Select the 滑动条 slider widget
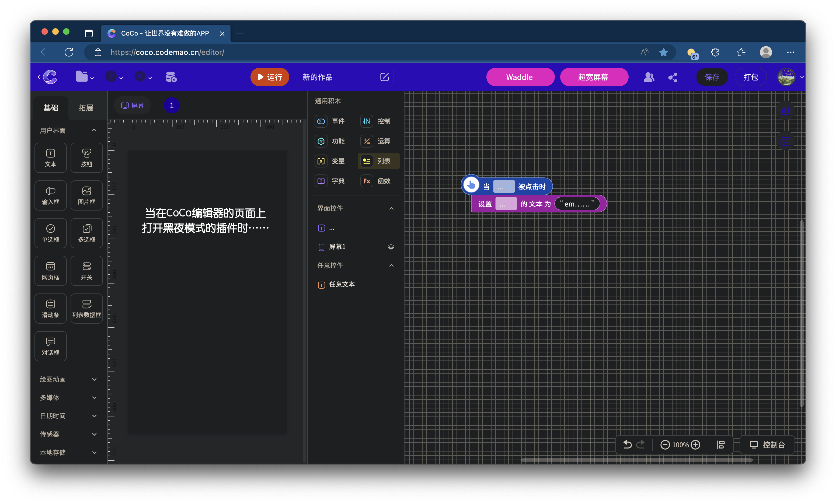The height and width of the screenshot is (504, 836). pos(51,308)
